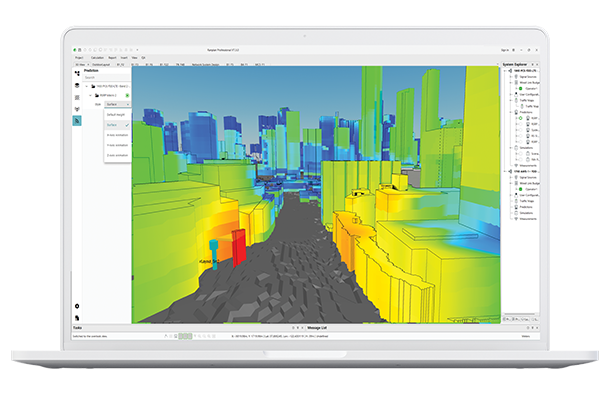Open the Insert menu
609x394 pixels.
pos(124,58)
